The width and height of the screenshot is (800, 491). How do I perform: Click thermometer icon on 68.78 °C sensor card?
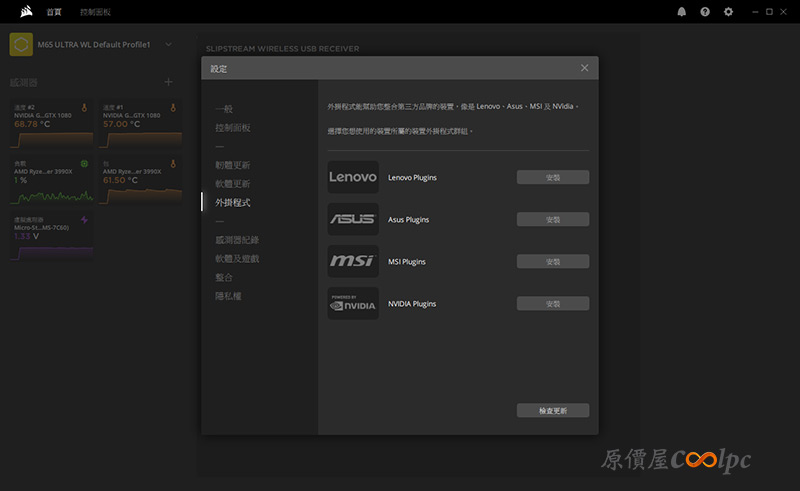point(84,108)
